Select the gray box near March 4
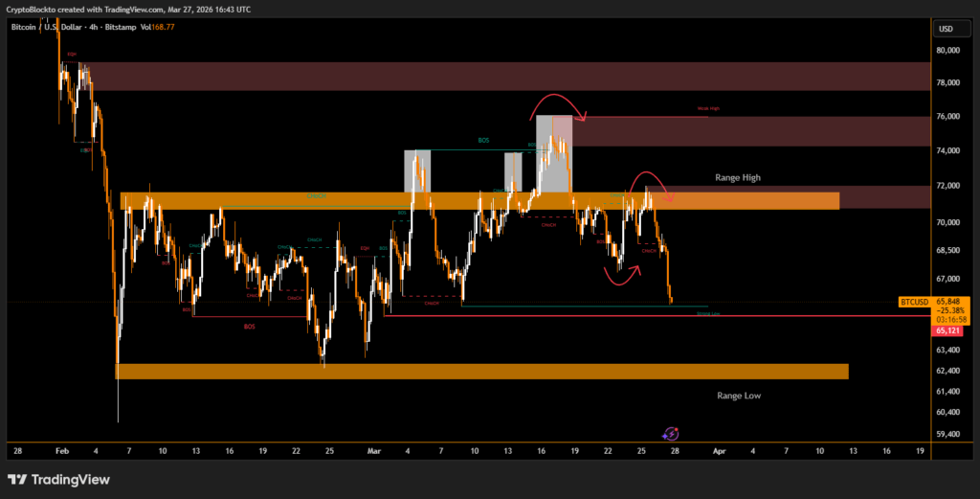980x499 pixels. click(x=416, y=170)
